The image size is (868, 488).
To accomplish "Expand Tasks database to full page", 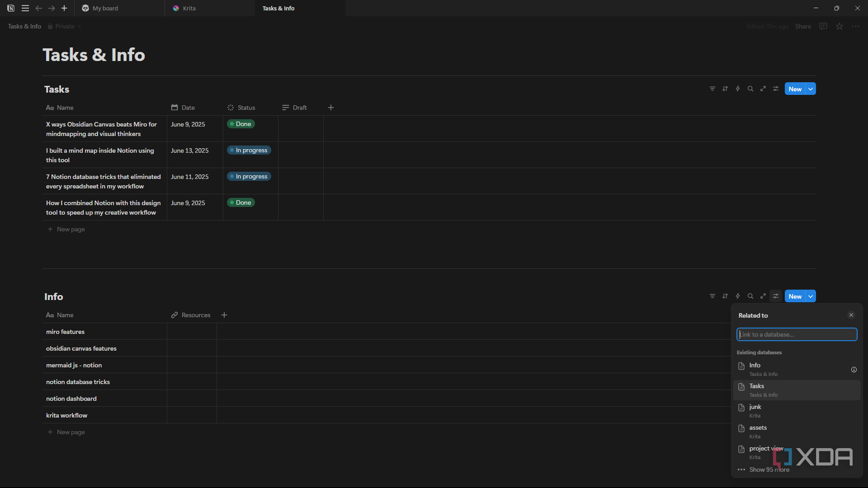I will pos(763,89).
